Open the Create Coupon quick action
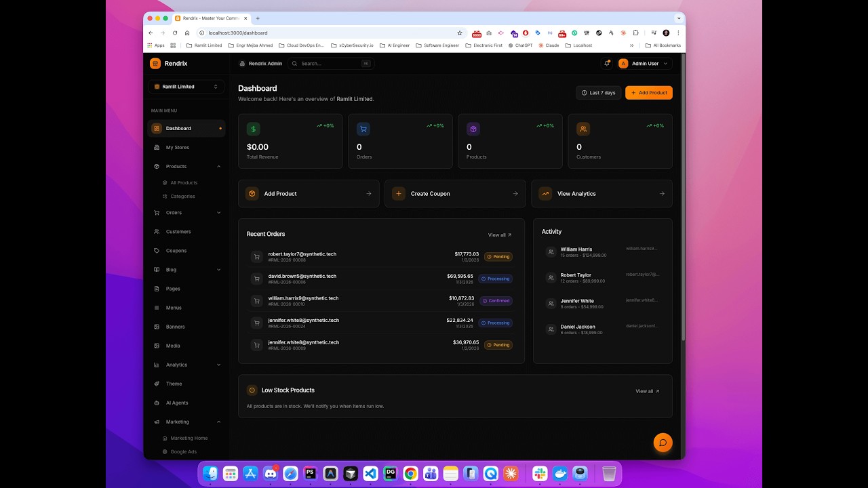Viewport: 868px width, 488px height. tap(455, 194)
